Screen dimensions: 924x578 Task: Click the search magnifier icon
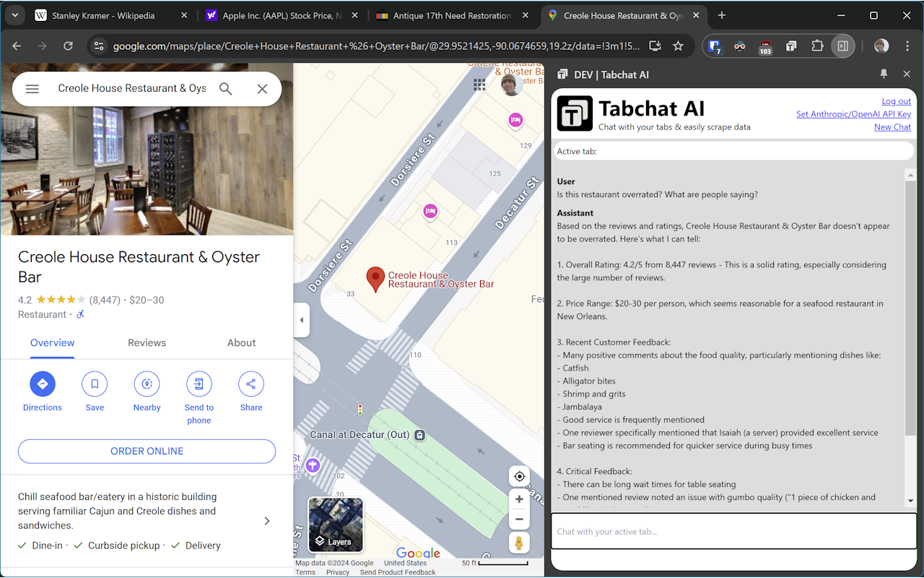(226, 89)
